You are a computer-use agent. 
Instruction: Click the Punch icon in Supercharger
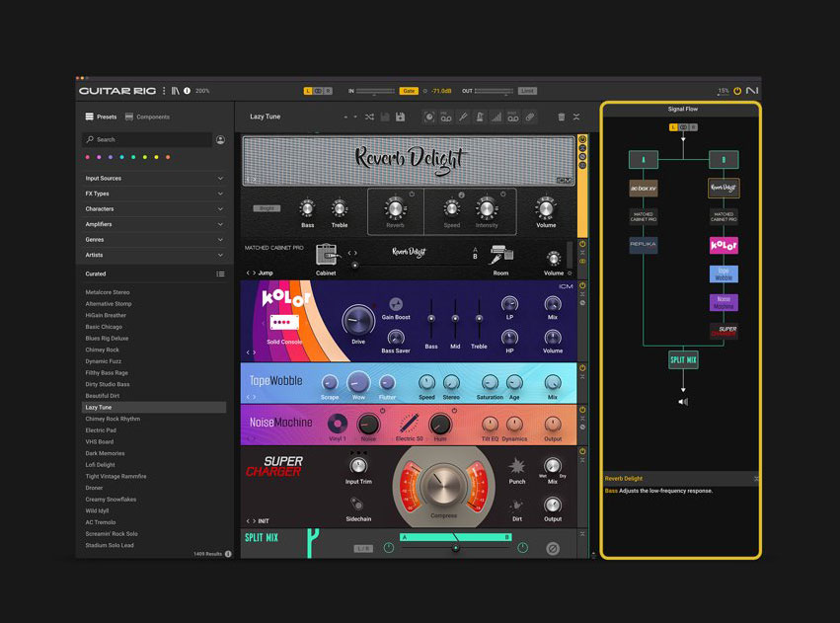pos(516,466)
